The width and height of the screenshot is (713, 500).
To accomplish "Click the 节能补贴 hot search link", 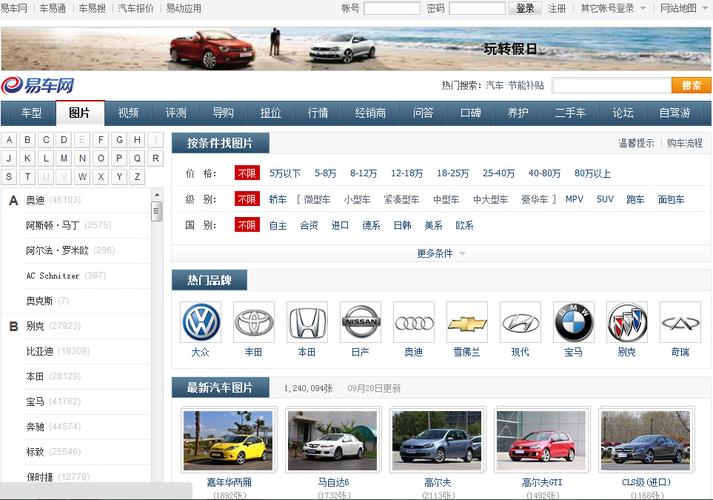I will (526, 85).
